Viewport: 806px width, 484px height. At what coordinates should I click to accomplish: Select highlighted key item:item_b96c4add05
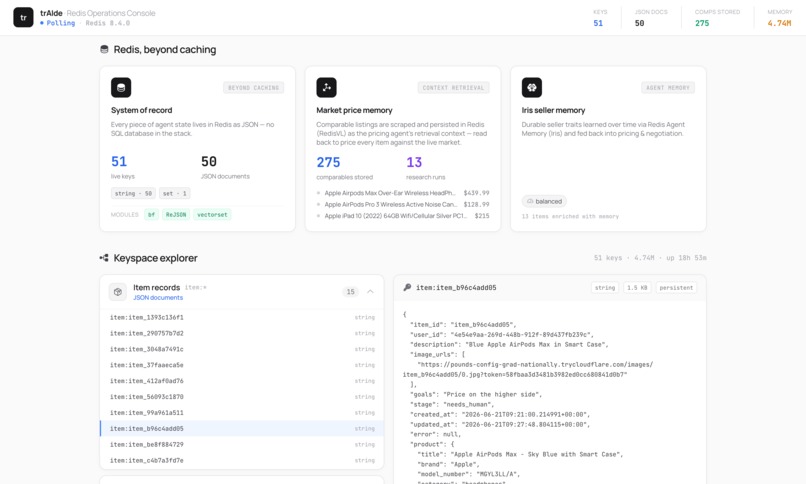(242, 429)
